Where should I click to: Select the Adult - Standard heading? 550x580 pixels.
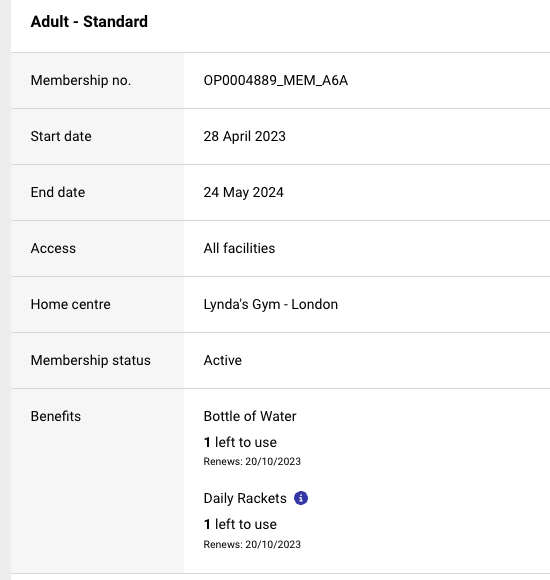89,21
